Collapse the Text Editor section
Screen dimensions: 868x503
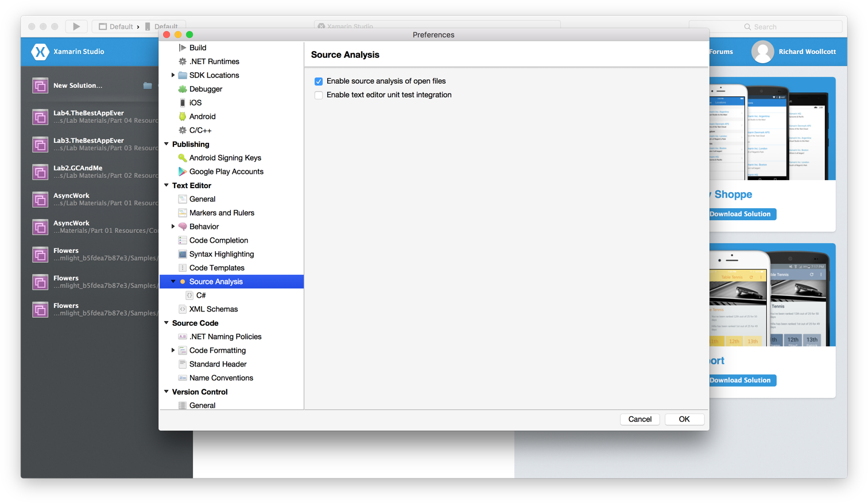pyautogui.click(x=166, y=185)
